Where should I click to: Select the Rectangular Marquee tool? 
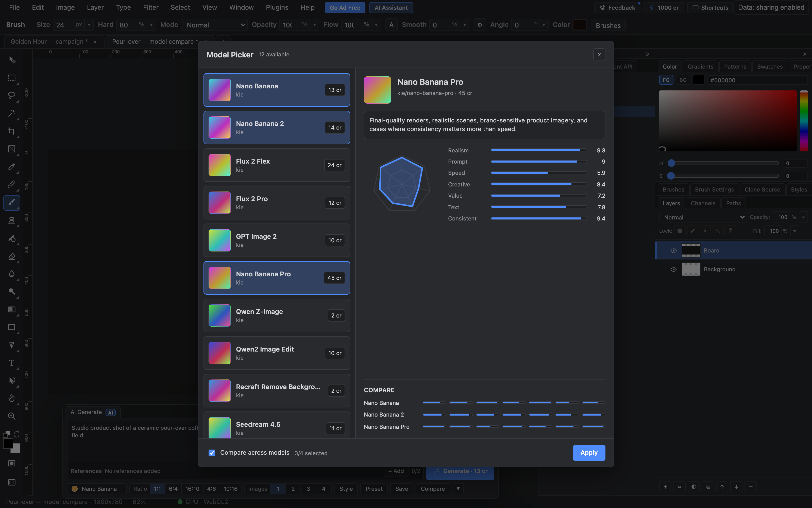pyautogui.click(x=12, y=78)
